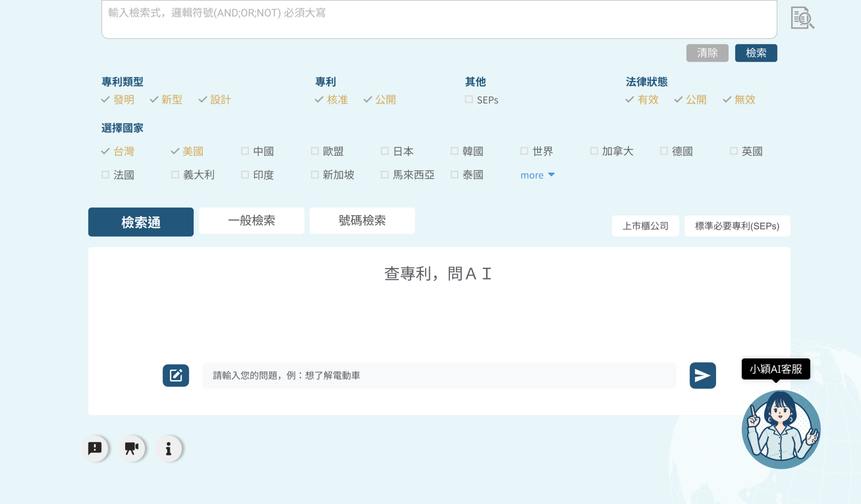The image size is (861, 504).
Task: Send question with the arrow icon
Action: tap(703, 375)
